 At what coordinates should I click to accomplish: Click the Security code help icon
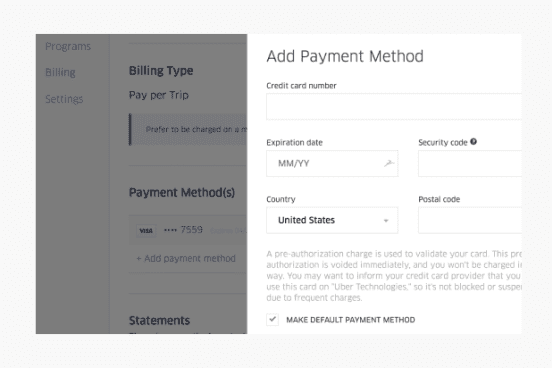click(473, 142)
